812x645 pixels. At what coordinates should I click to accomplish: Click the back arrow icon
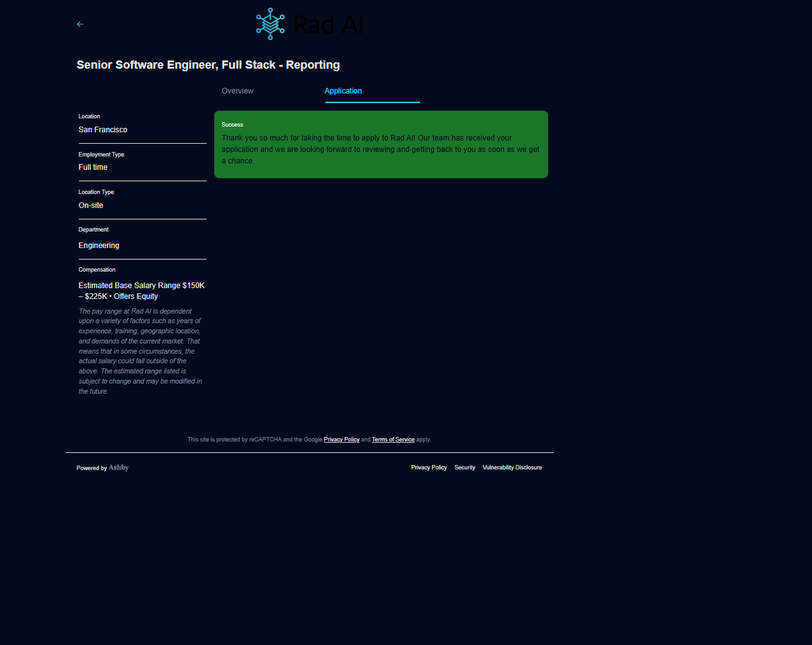coord(80,24)
